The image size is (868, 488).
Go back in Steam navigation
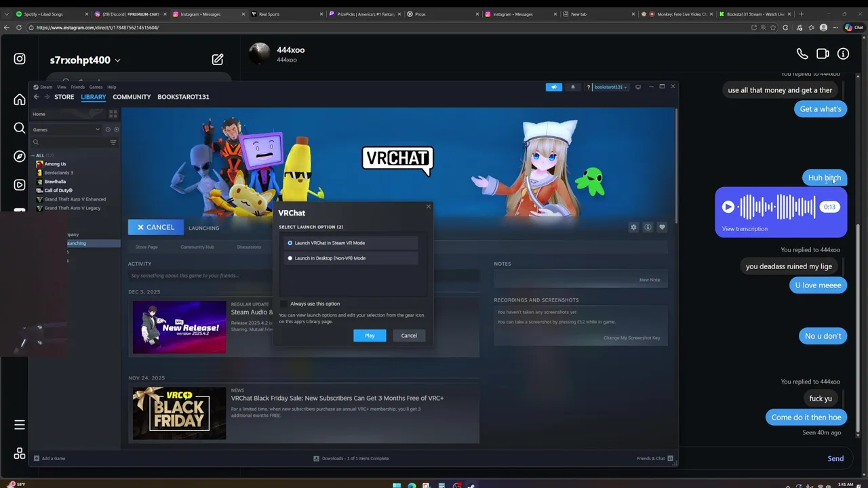pyautogui.click(x=37, y=97)
